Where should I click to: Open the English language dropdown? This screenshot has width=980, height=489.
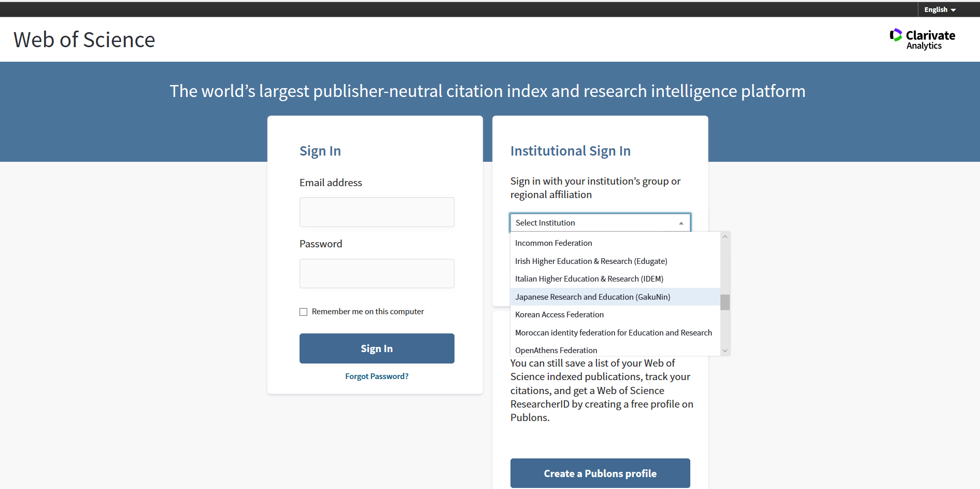(940, 10)
